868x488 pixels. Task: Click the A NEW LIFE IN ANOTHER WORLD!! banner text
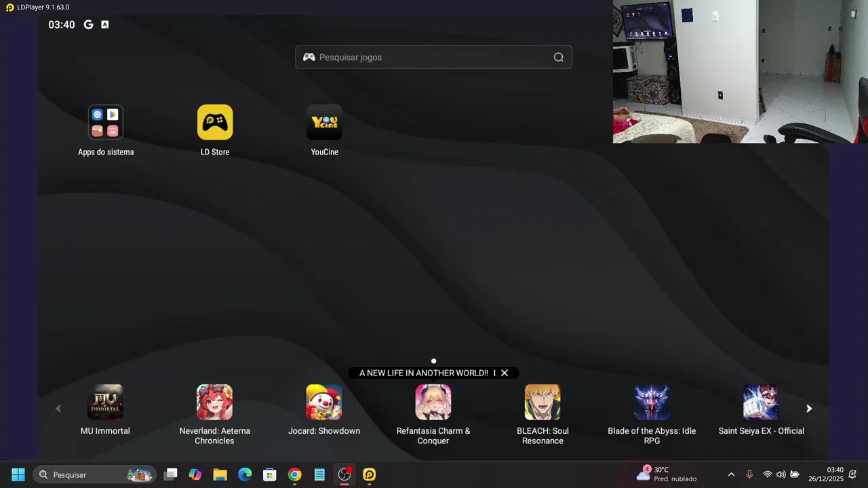tap(423, 373)
